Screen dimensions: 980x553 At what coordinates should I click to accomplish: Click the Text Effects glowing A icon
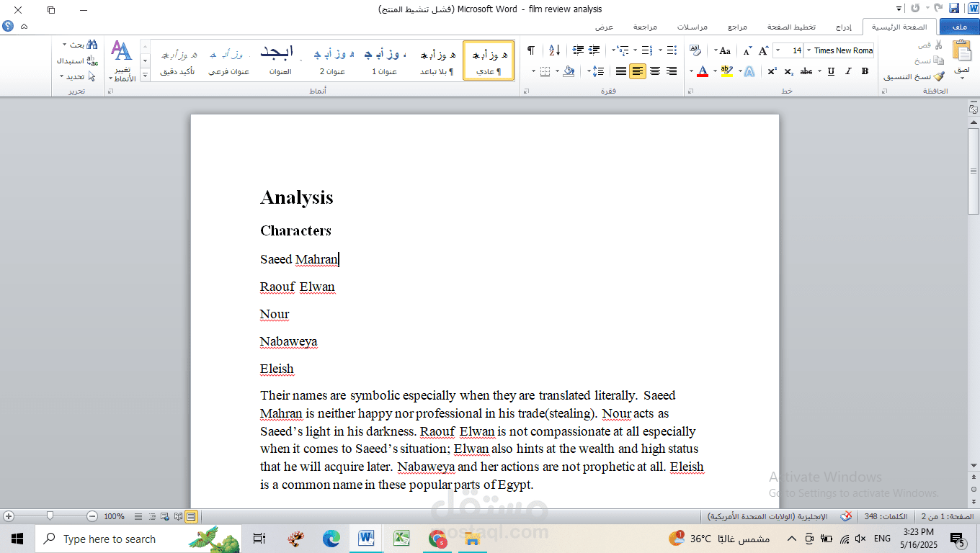749,71
